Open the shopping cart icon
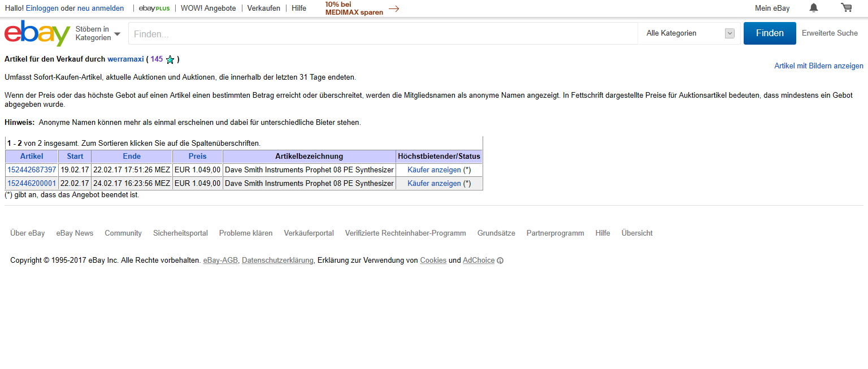This screenshot has width=868, height=369. [846, 8]
